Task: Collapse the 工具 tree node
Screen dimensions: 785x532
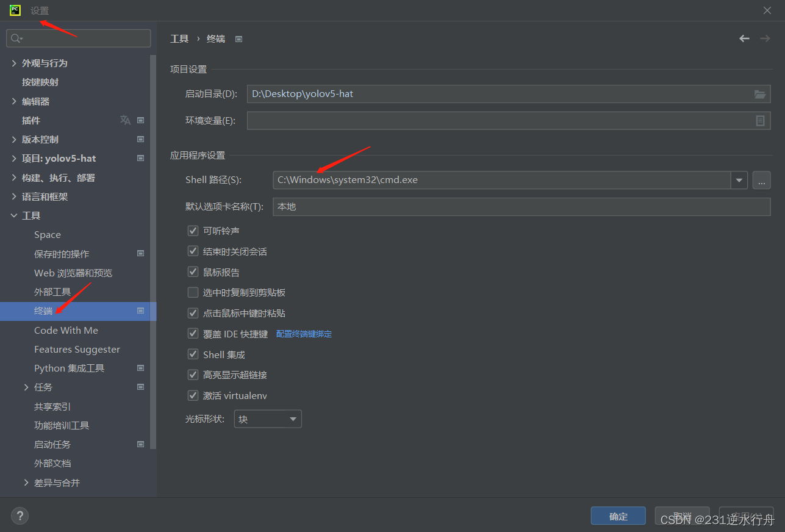Action: pos(14,215)
